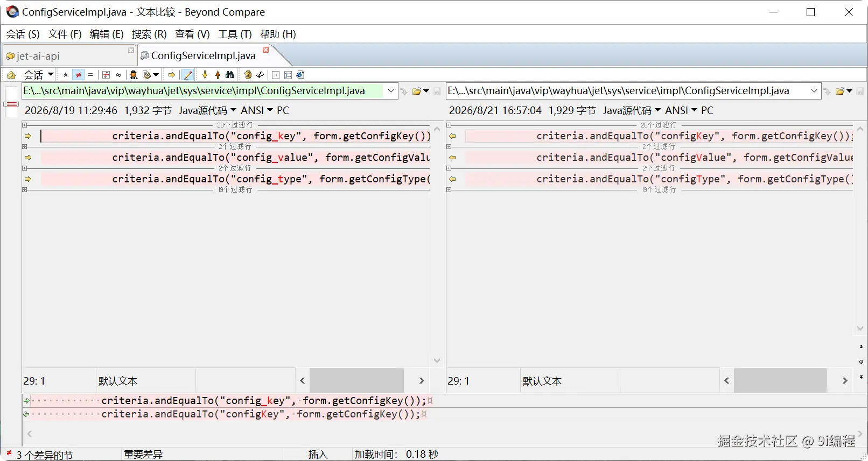Open the 工具 (T) menu

(235, 34)
